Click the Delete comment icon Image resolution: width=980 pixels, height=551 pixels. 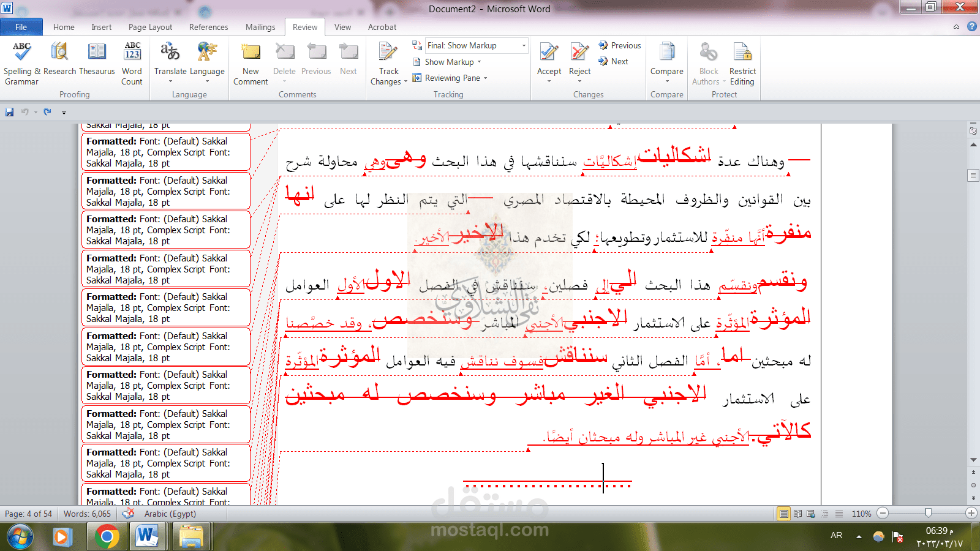click(x=284, y=51)
